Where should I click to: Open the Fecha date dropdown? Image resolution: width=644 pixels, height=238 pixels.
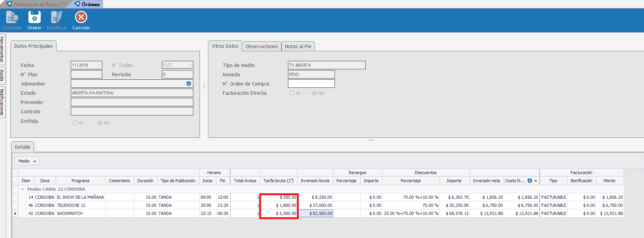coord(99,65)
